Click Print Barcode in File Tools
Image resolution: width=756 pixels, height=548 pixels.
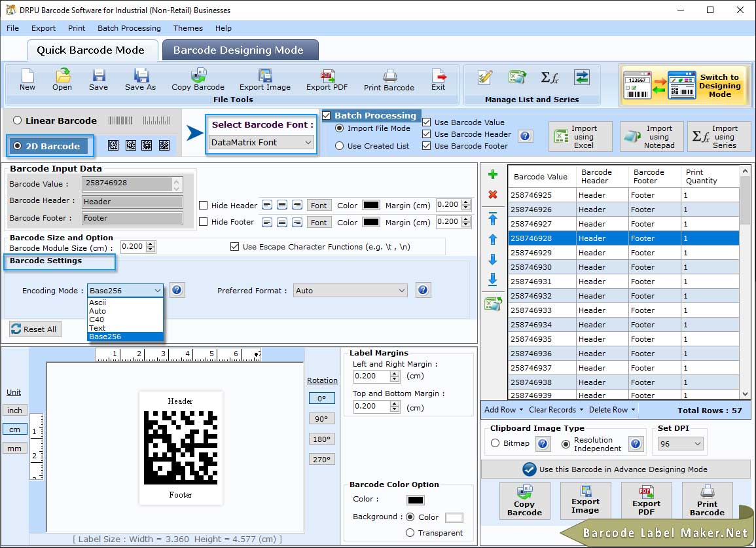(389, 80)
